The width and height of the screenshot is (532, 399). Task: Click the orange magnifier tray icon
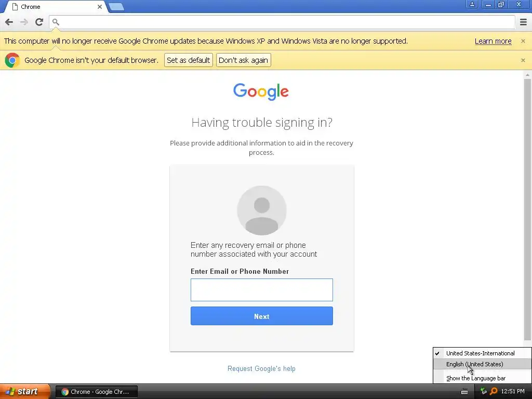(x=494, y=391)
